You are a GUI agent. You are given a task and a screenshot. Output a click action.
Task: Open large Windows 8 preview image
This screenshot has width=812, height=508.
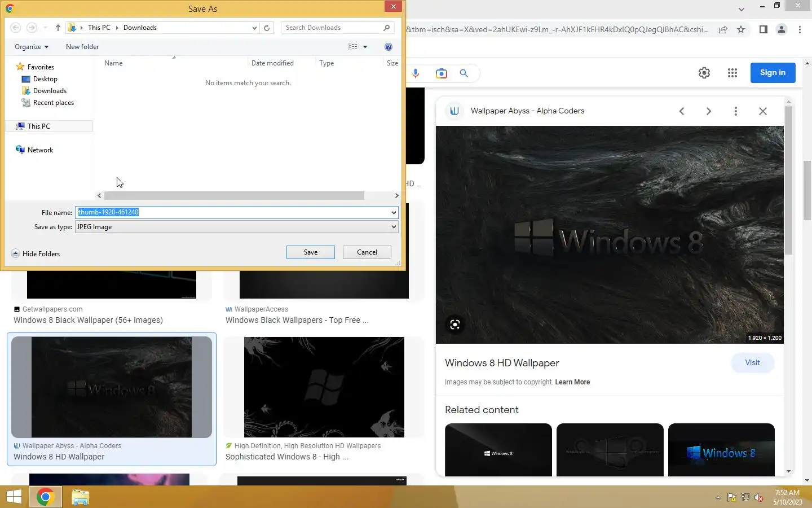coord(610,235)
